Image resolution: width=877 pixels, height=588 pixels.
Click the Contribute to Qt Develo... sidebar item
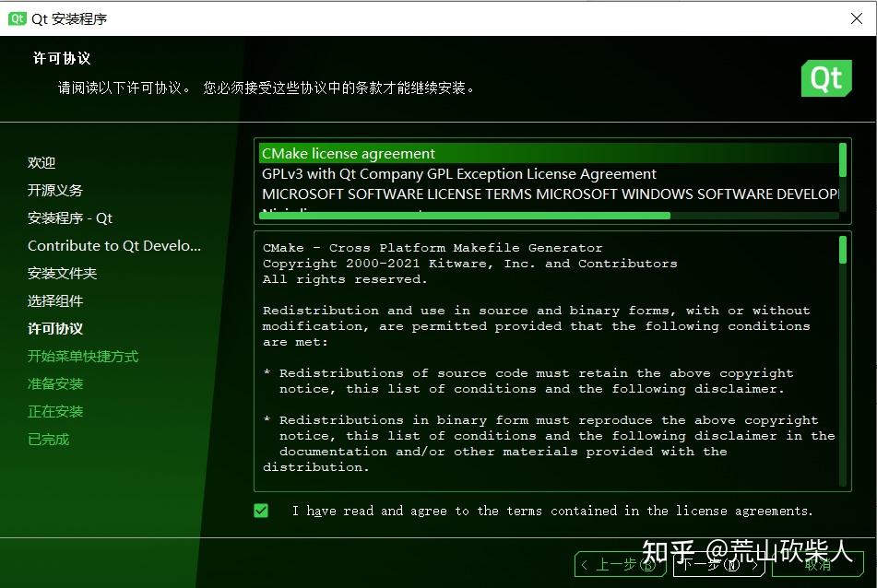click(114, 245)
